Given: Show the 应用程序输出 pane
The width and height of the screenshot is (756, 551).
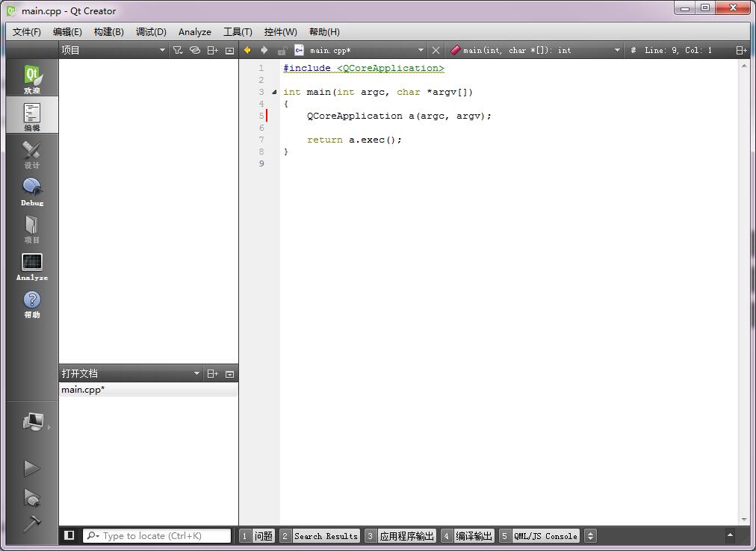Looking at the screenshot, I should click(400, 535).
